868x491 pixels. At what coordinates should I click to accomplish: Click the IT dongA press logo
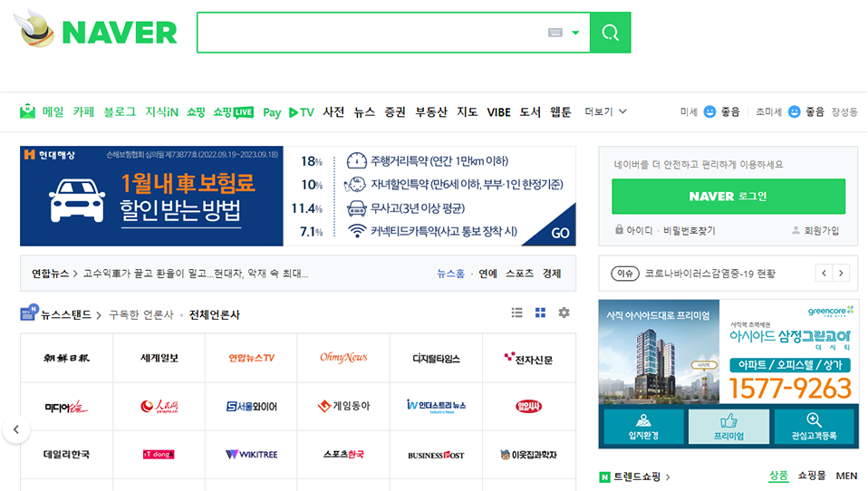159,455
